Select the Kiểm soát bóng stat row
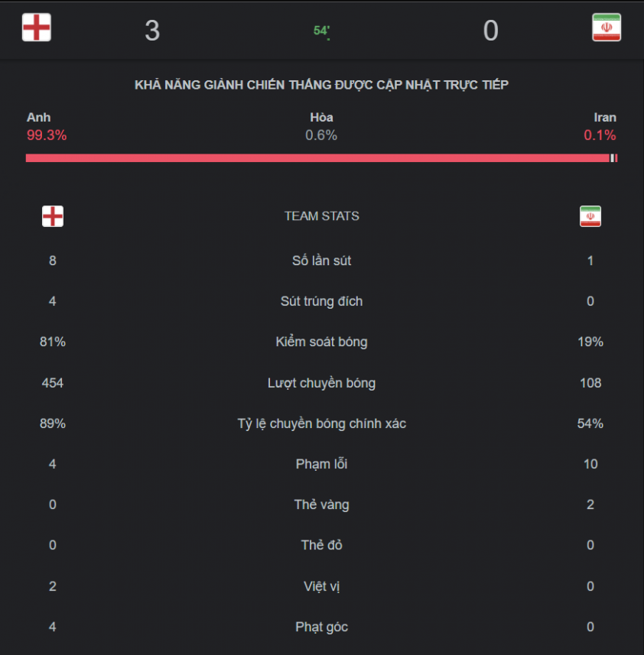This screenshot has width=644, height=655. pyautogui.click(x=321, y=342)
